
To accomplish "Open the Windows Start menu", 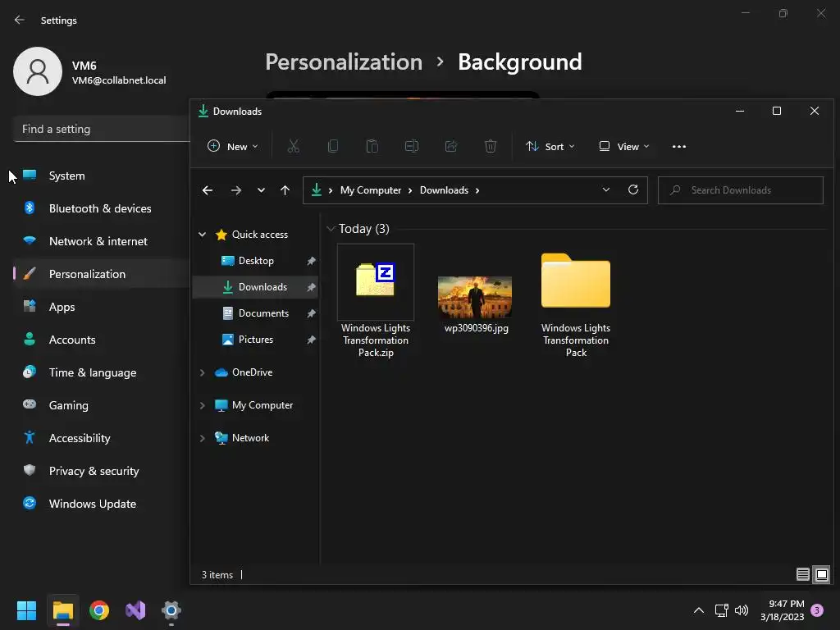I will (x=26, y=610).
